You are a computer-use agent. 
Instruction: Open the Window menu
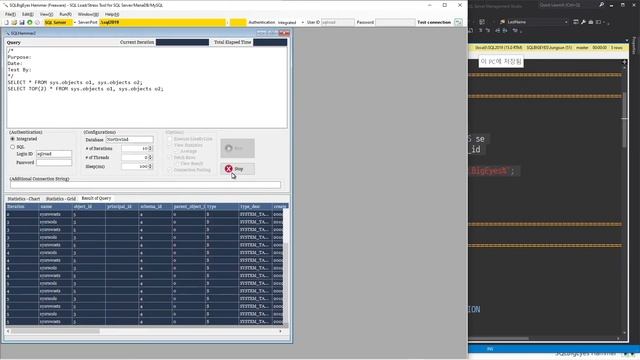click(x=88, y=14)
